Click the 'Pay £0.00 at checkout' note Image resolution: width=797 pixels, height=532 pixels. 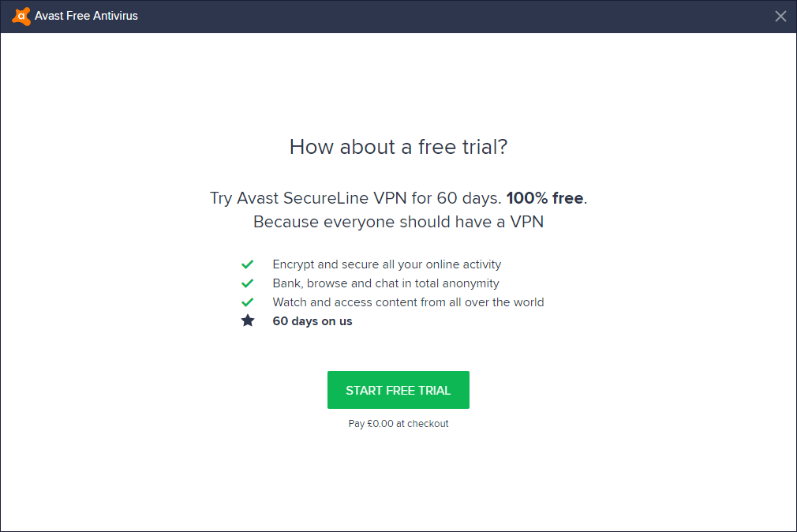(x=398, y=424)
